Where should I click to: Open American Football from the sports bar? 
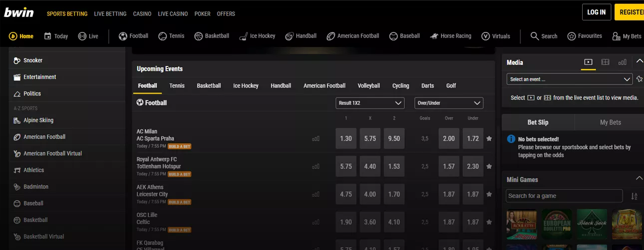(x=352, y=36)
